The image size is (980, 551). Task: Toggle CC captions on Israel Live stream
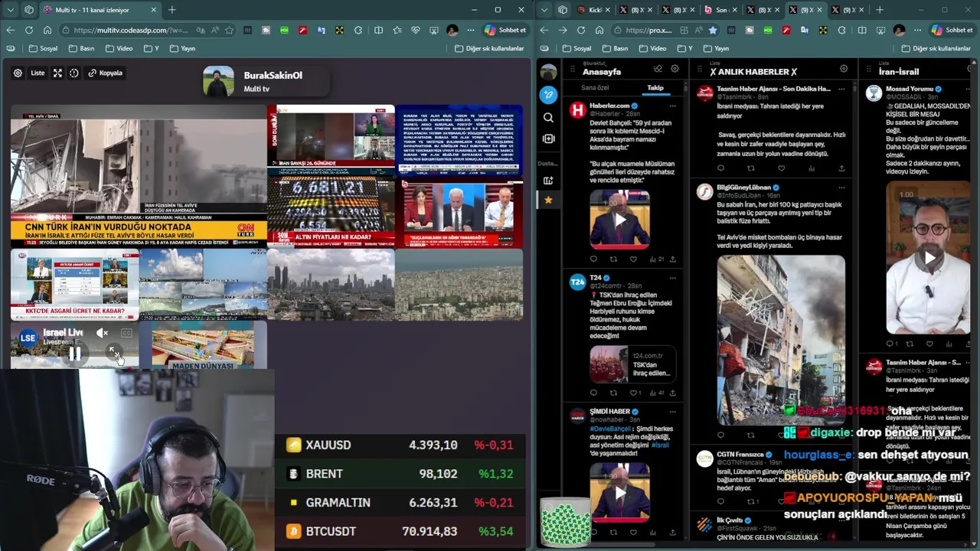tap(126, 333)
